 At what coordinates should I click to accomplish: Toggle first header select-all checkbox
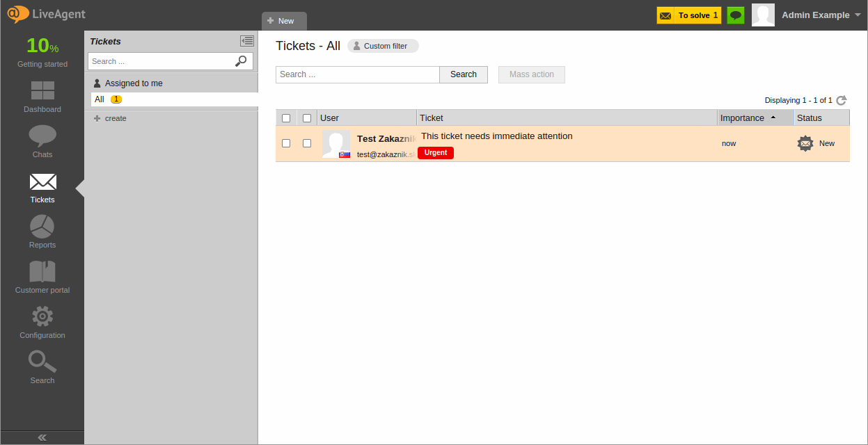(x=286, y=118)
